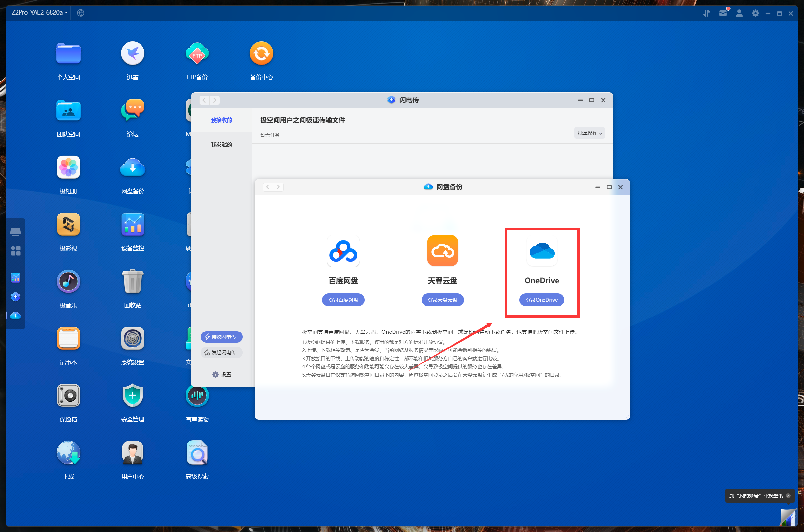Open the 极音乐 music app
Image resolution: width=804 pixels, height=532 pixels.
(68, 282)
